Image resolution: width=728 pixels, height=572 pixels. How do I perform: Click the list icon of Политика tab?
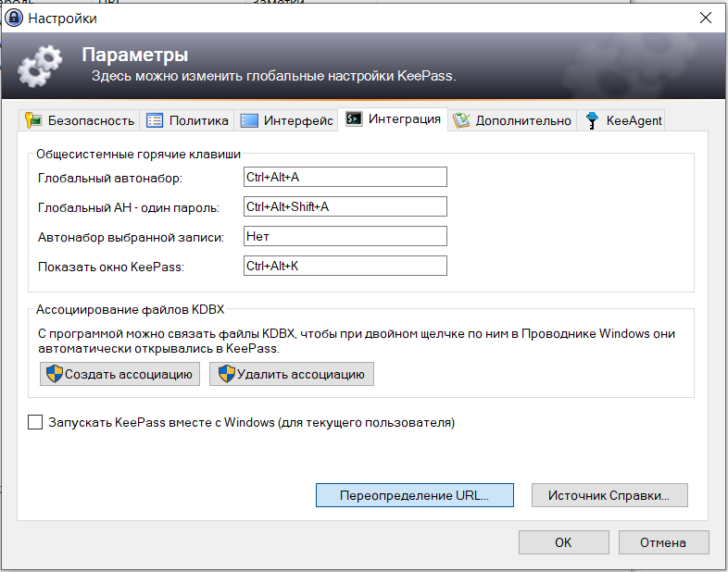[155, 120]
